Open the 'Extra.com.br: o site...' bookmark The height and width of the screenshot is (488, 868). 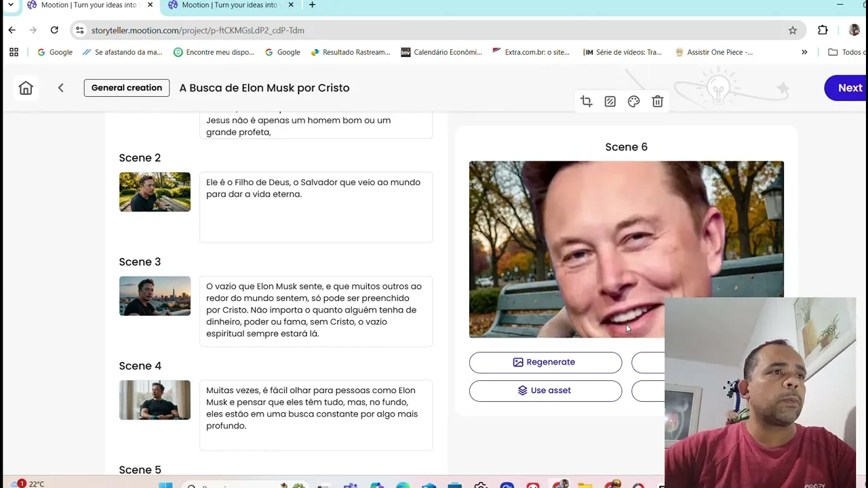[531, 52]
